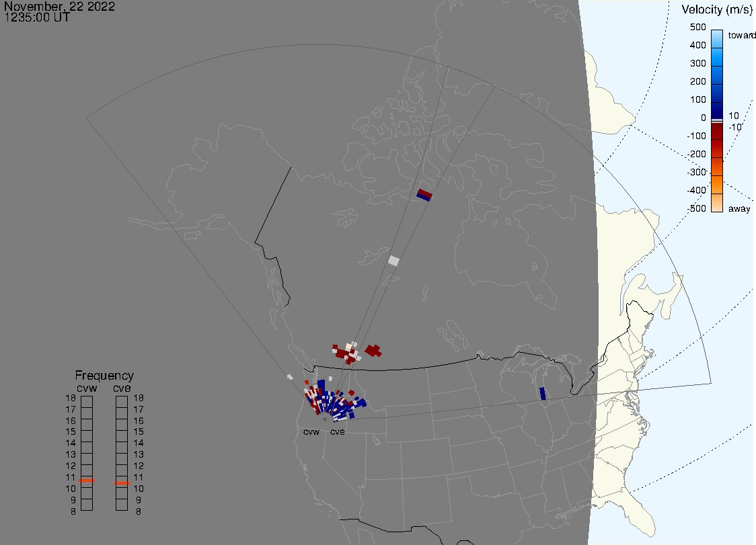Screen dimensions: 756x545
Task: Pick the lightest blue top color bar segment
Action: coord(717,38)
